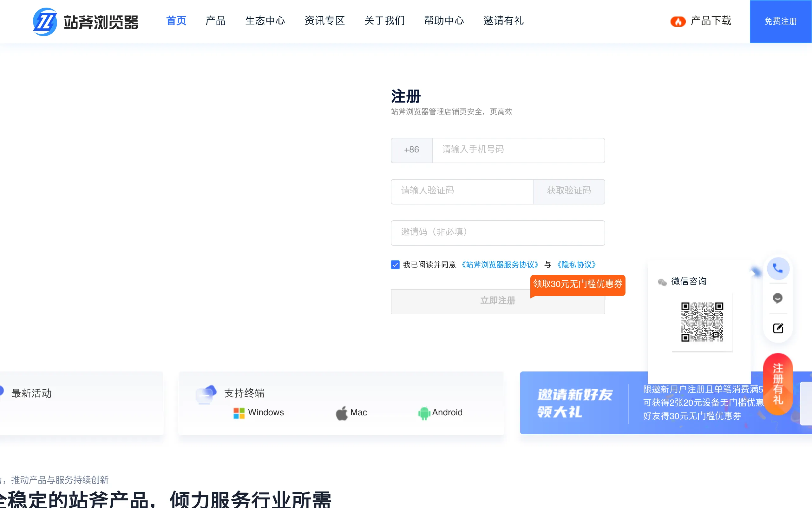
Task: Click the 获取验证码 button
Action: 569,191
